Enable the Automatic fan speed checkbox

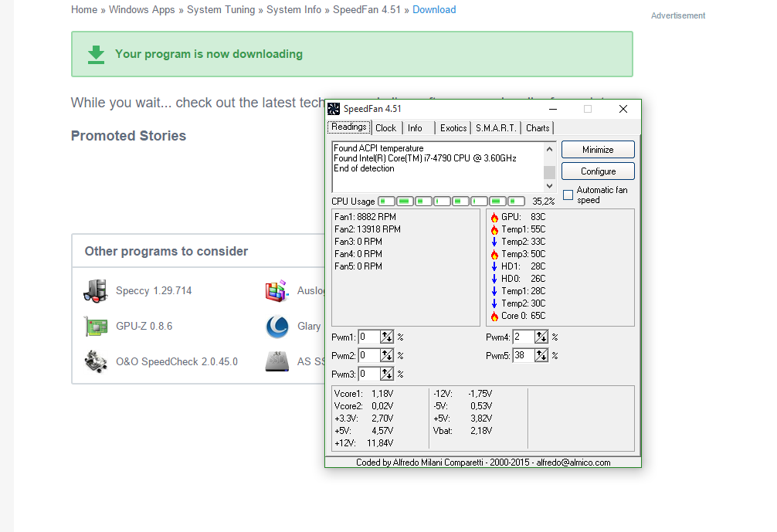pyautogui.click(x=568, y=195)
